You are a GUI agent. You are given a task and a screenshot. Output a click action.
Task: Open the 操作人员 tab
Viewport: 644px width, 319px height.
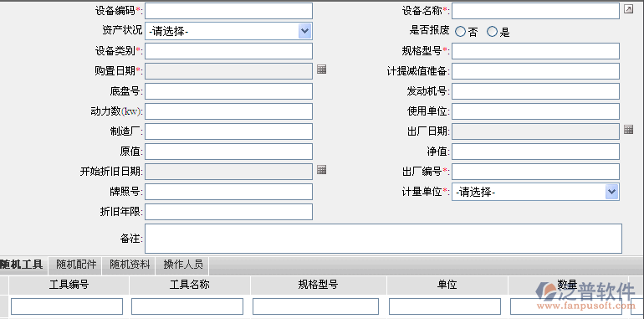coord(183,265)
